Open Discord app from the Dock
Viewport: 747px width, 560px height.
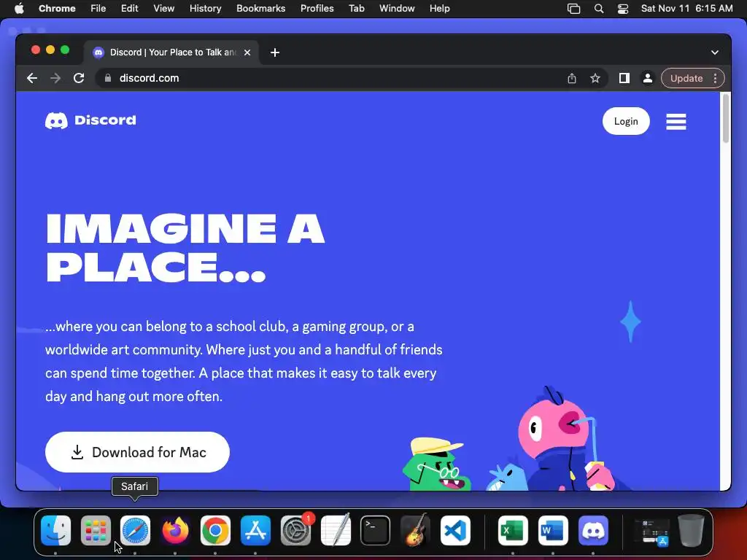593,531
